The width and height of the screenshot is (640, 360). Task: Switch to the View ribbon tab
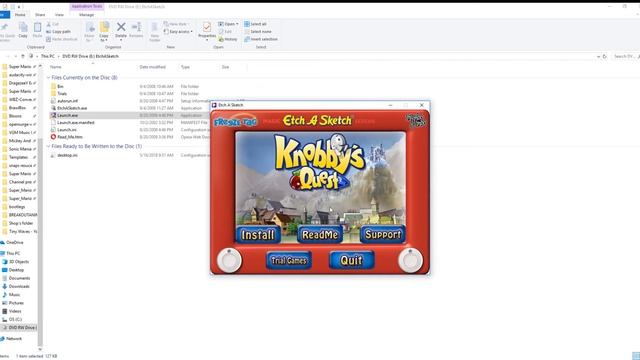[59, 15]
